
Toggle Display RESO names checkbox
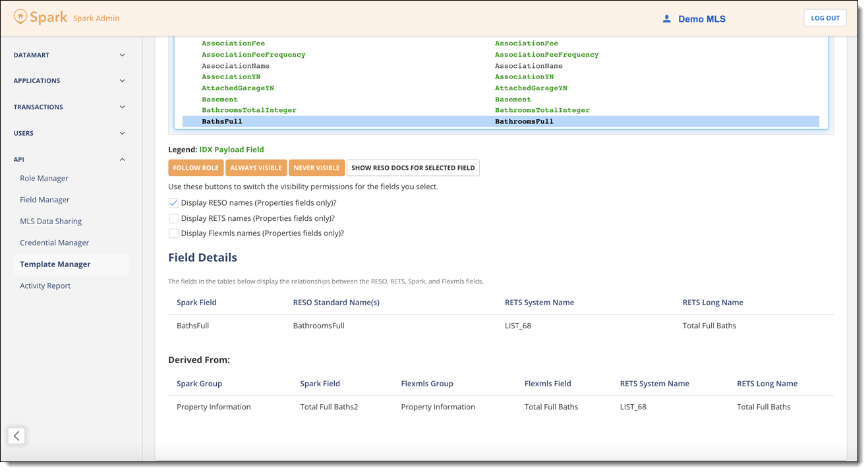(173, 203)
